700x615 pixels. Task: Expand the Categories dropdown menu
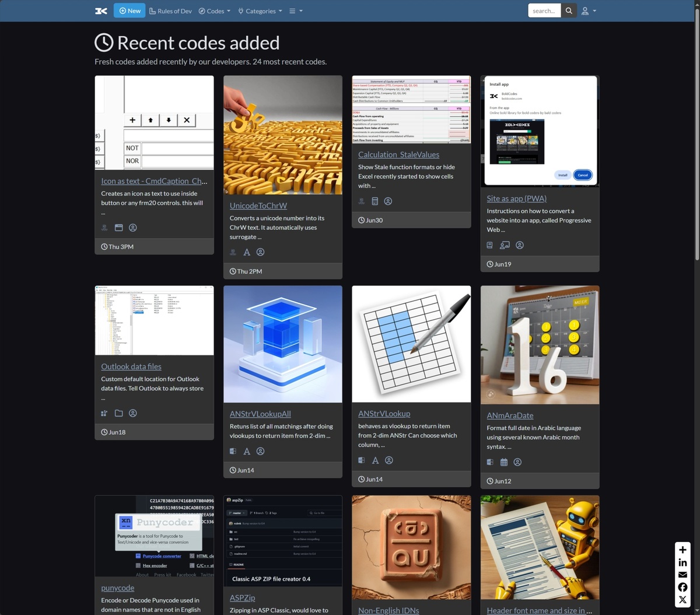click(x=260, y=11)
